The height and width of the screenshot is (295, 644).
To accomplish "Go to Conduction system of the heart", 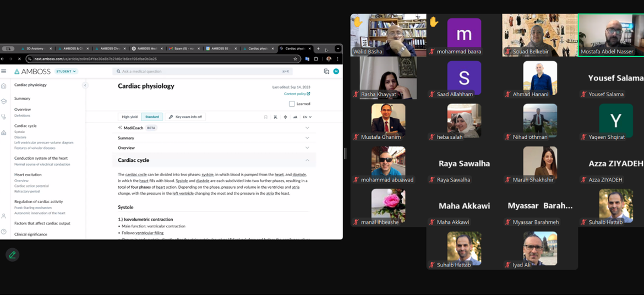I will tap(41, 158).
